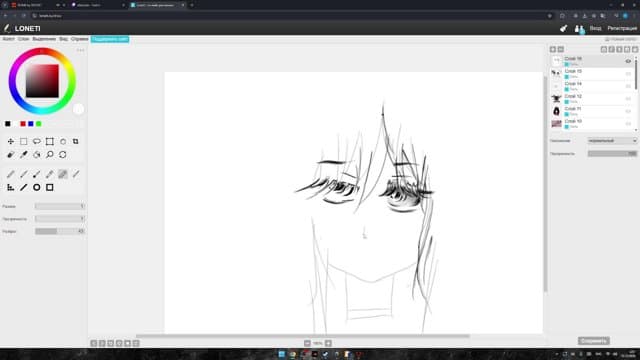Select the Lasso selection tool
Screen dimensions: 640x360
[37, 141]
